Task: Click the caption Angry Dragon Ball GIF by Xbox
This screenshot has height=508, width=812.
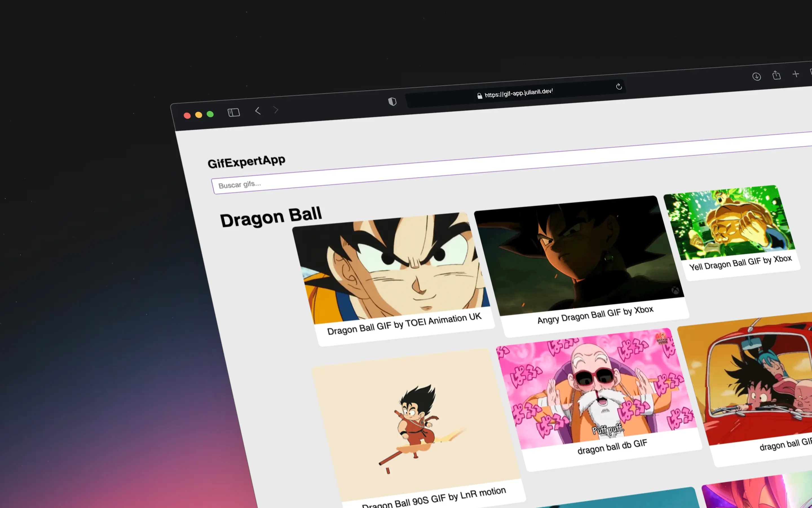Action: click(595, 314)
